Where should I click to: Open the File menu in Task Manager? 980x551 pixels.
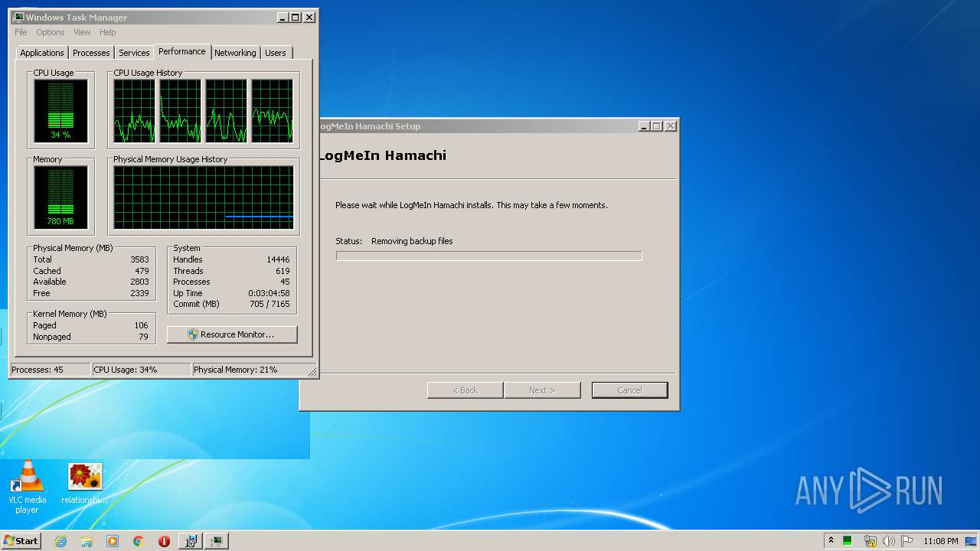(21, 32)
